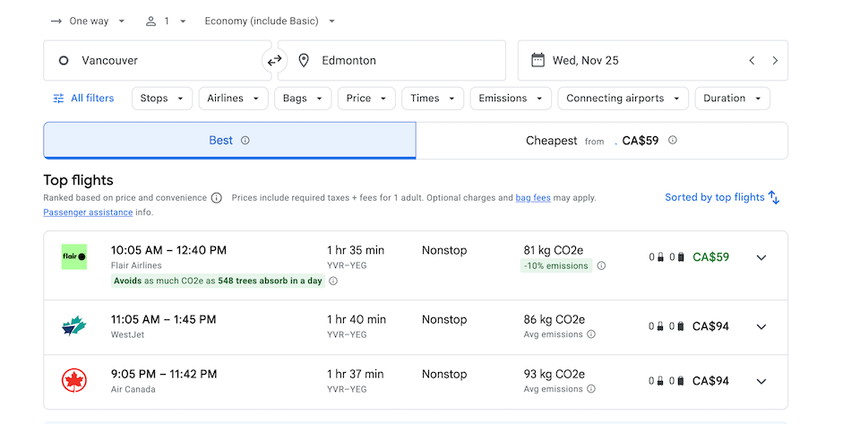The width and height of the screenshot is (860, 424).
Task: Expand Flair Airlines flight details
Action: [x=761, y=257]
